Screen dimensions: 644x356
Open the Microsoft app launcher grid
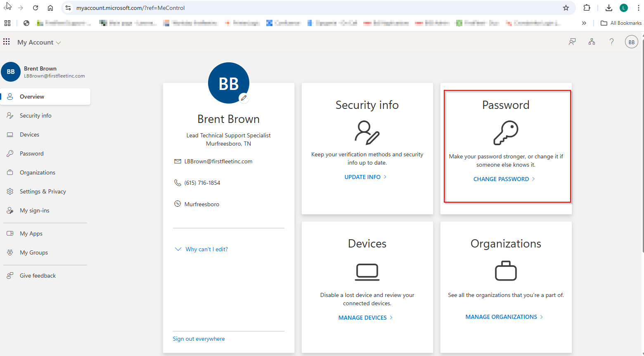click(x=7, y=42)
